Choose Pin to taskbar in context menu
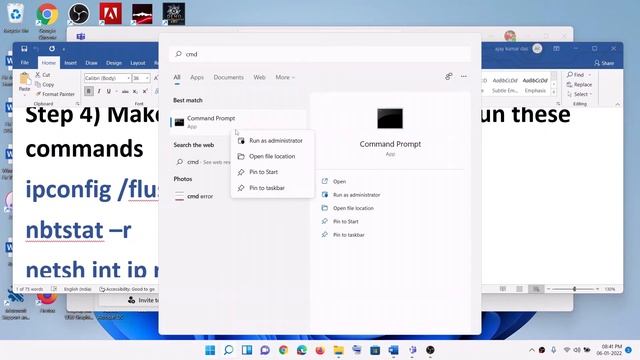This screenshot has height=360, width=640. coord(272,188)
